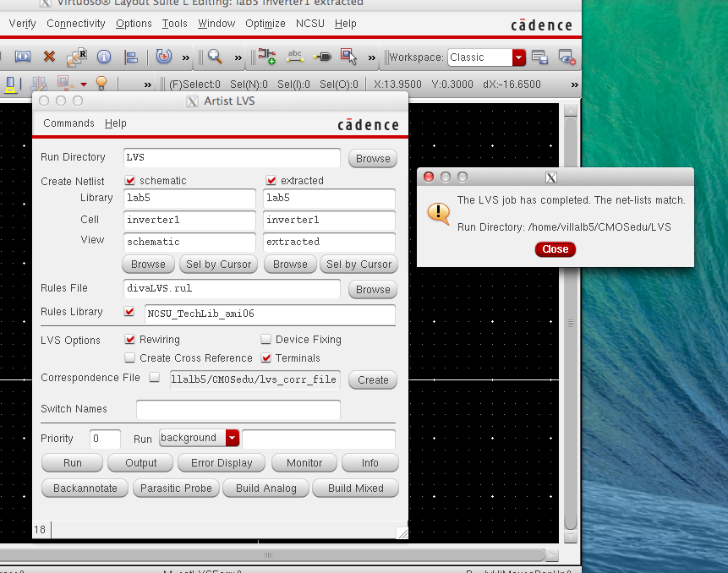This screenshot has width=728, height=573.
Task: Open the Commands menu in Artist LVS
Action: tap(68, 123)
